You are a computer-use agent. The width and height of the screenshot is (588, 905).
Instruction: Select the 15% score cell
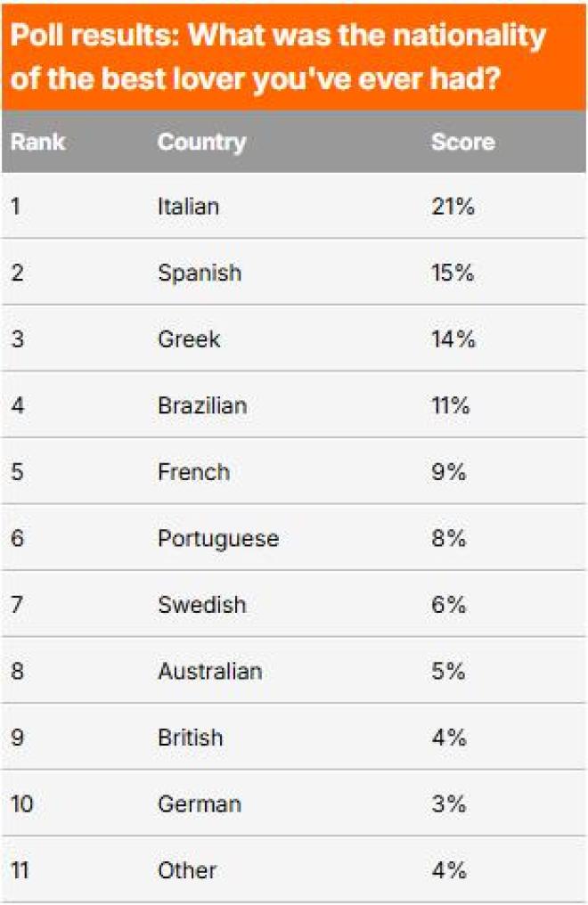click(x=453, y=273)
